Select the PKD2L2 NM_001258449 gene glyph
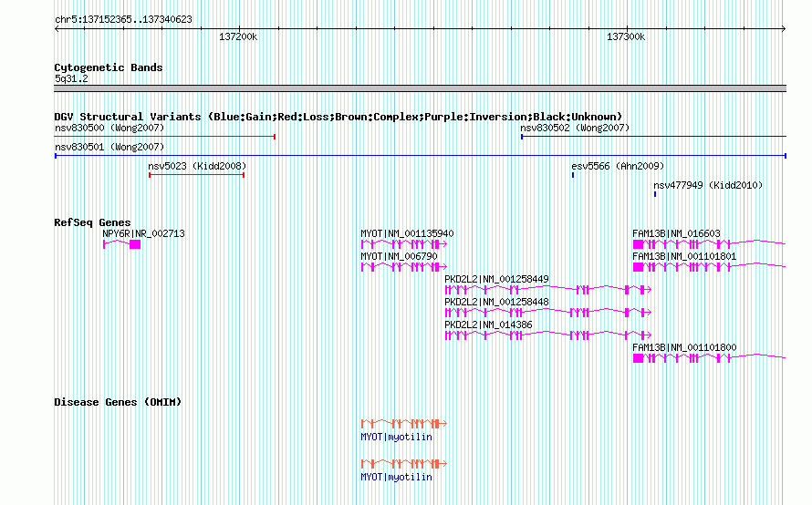Viewport: 812px width, 505px height. point(548,290)
